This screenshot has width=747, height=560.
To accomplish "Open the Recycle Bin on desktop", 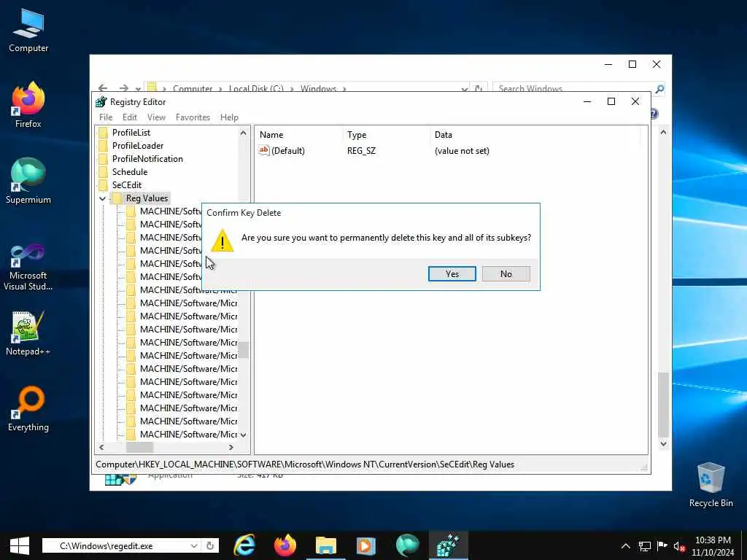I will (711, 485).
